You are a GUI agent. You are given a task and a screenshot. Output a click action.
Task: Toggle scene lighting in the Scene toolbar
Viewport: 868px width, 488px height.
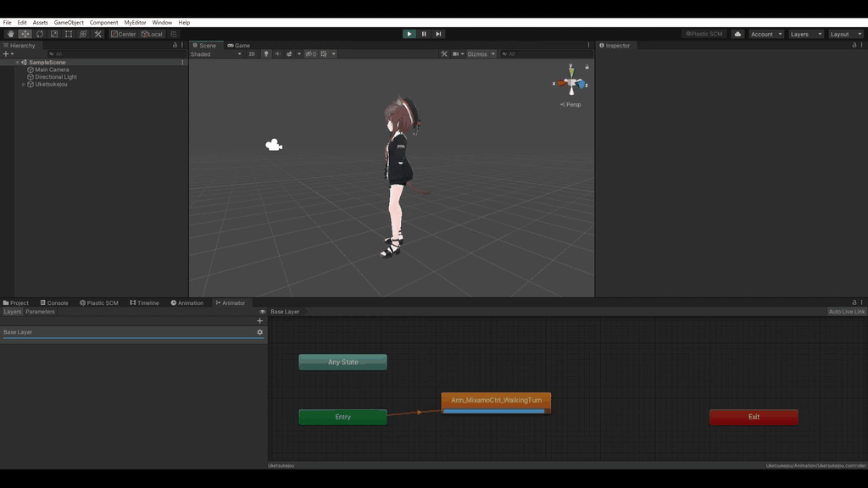[264, 53]
